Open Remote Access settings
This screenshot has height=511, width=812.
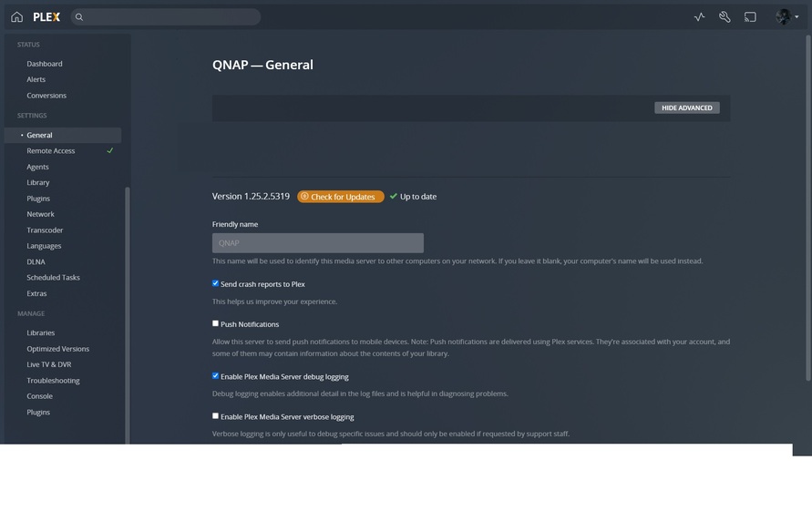tap(51, 150)
